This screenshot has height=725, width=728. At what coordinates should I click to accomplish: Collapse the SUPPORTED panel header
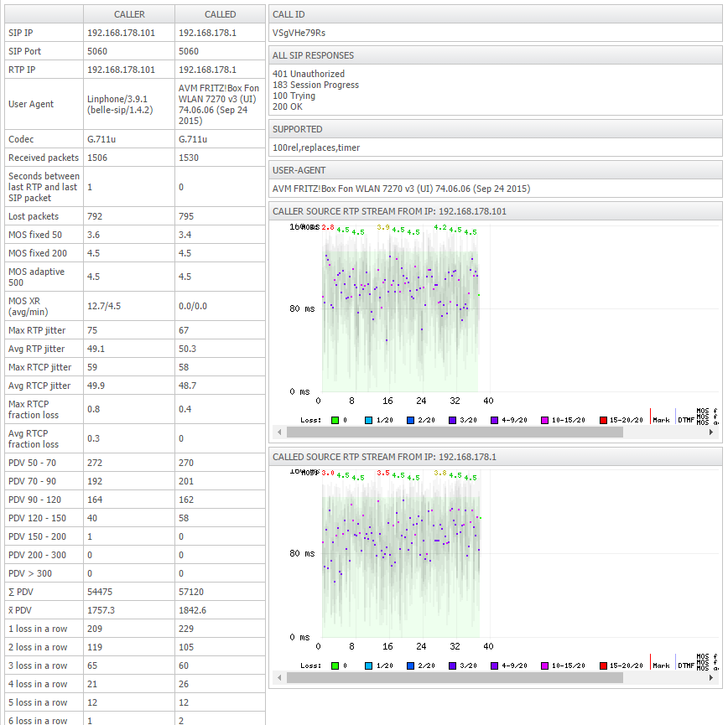(x=495, y=129)
